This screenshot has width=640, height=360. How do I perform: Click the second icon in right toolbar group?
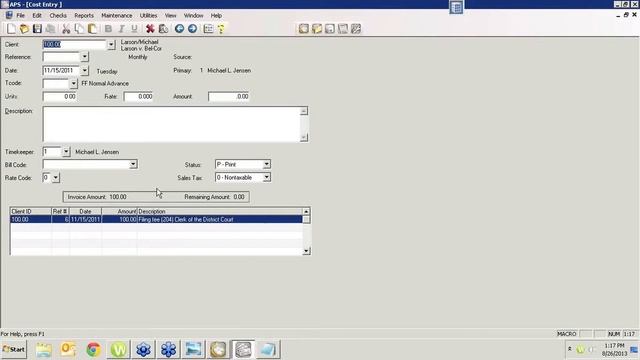point(317,29)
